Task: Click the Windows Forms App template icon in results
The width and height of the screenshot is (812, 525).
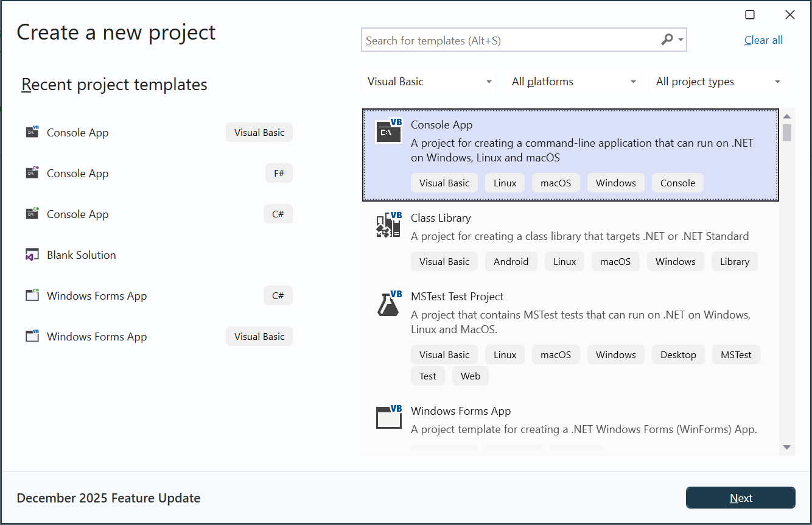Action: (389, 418)
